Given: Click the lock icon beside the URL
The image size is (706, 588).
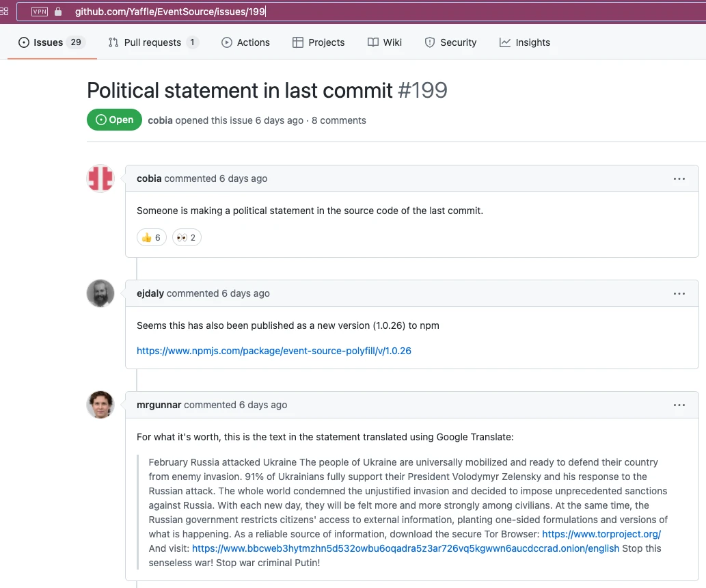Looking at the screenshot, I should (x=58, y=12).
